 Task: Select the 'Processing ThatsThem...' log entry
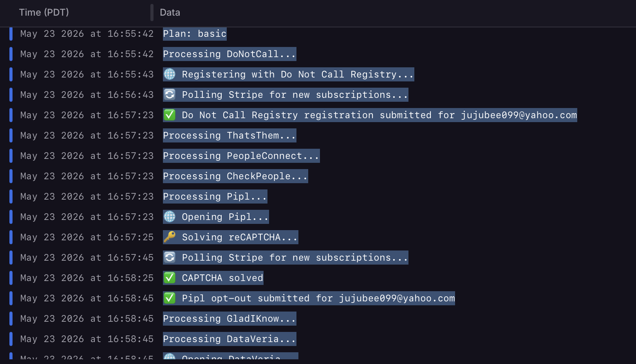pos(229,135)
